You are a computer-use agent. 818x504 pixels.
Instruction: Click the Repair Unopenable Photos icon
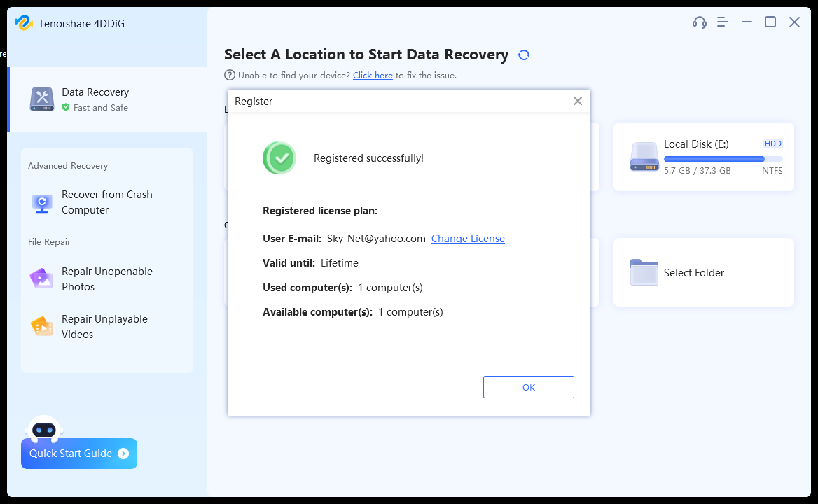(x=41, y=279)
